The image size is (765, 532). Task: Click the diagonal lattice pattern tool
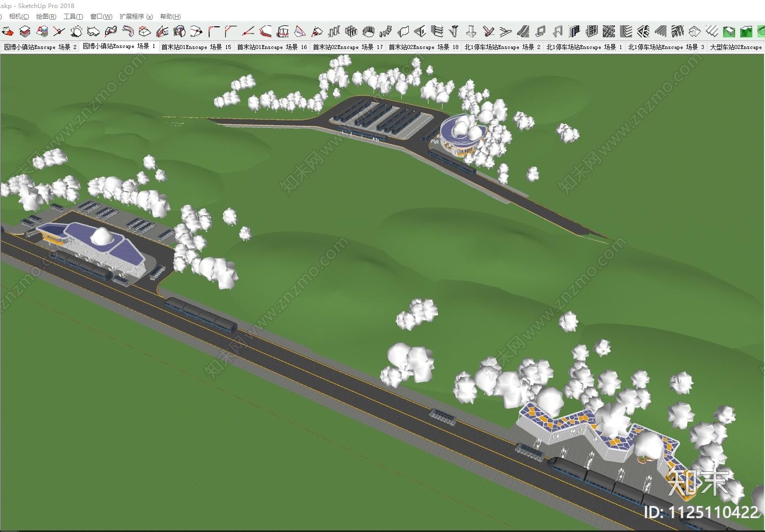point(609,32)
